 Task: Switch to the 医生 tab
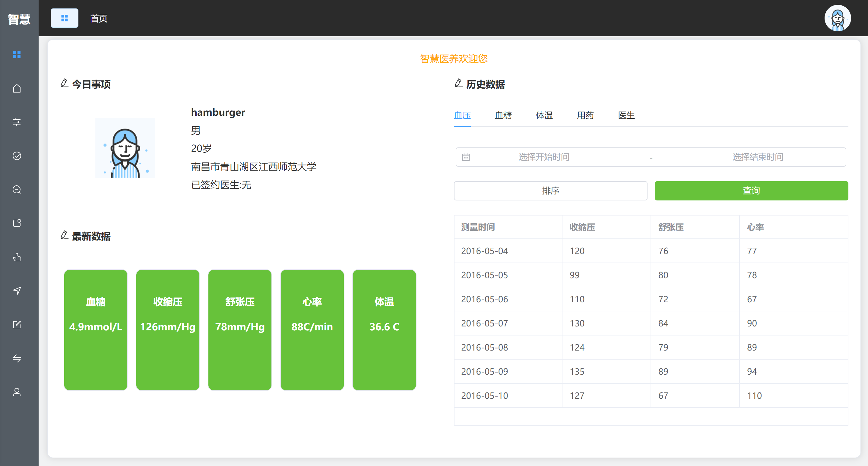point(626,115)
